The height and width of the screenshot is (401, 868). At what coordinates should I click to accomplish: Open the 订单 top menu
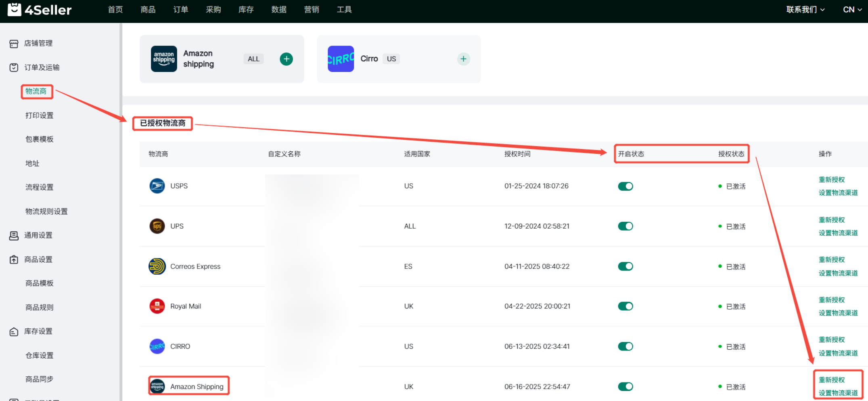click(x=180, y=9)
